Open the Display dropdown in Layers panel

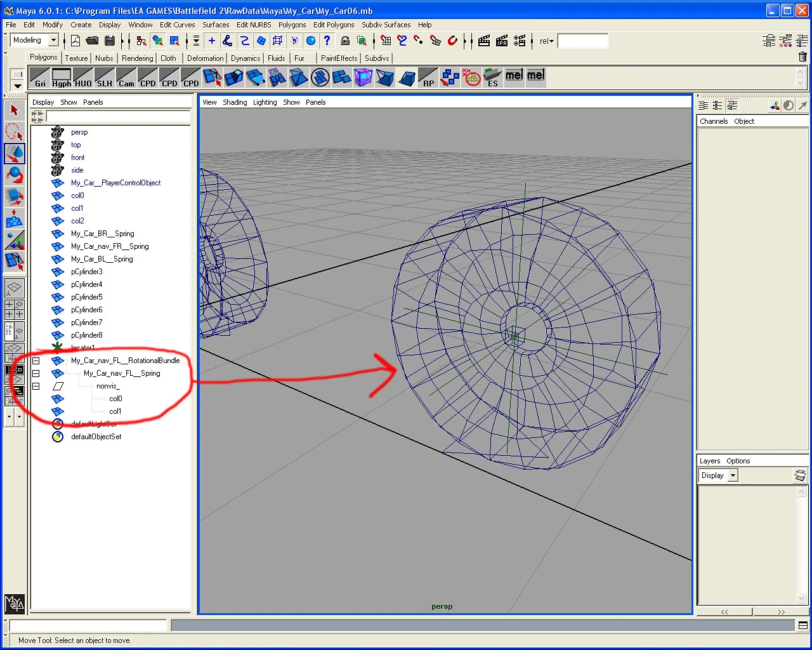[x=718, y=475]
